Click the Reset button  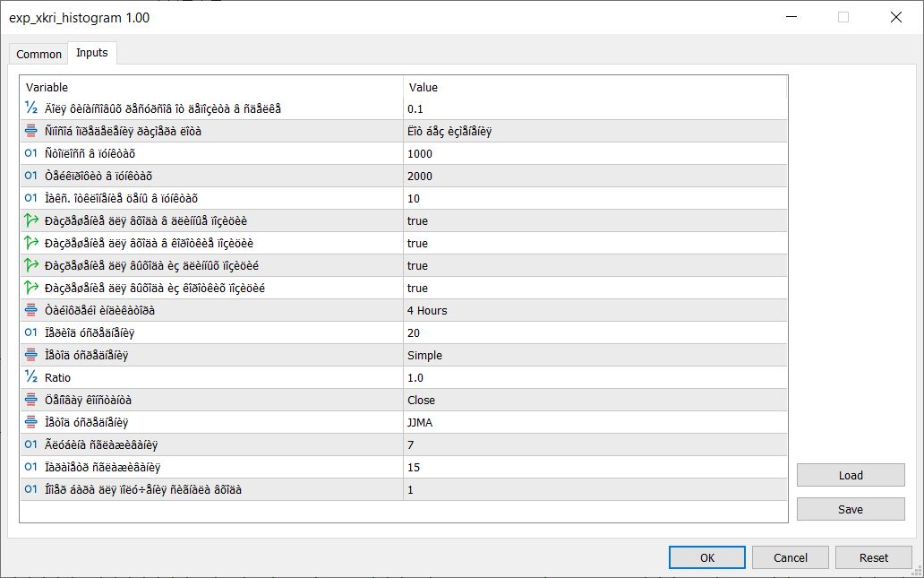(x=873, y=557)
